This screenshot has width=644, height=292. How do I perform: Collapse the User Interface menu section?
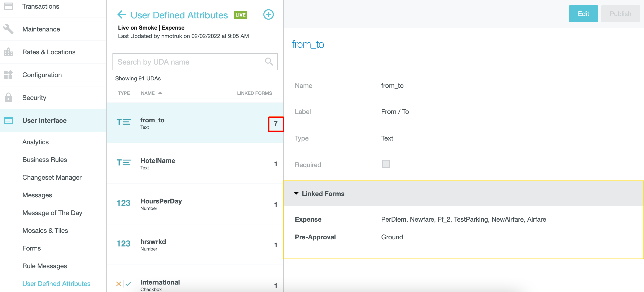(x=44, y=120)
